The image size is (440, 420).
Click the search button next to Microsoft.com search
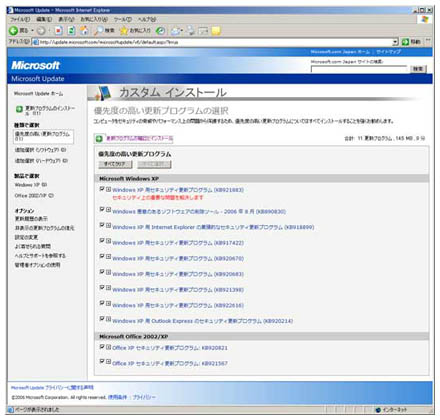(418, 69)
